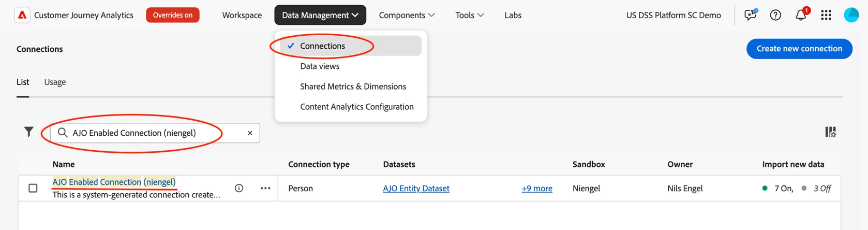Expand the Tools dropdown menu
Image resolution: width=868 pixels, height=230 pixels.
pos(469,15)
